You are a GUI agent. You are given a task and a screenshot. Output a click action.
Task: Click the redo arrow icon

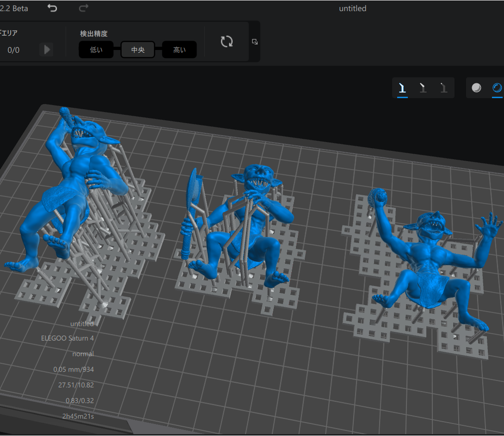pos(84,8)
